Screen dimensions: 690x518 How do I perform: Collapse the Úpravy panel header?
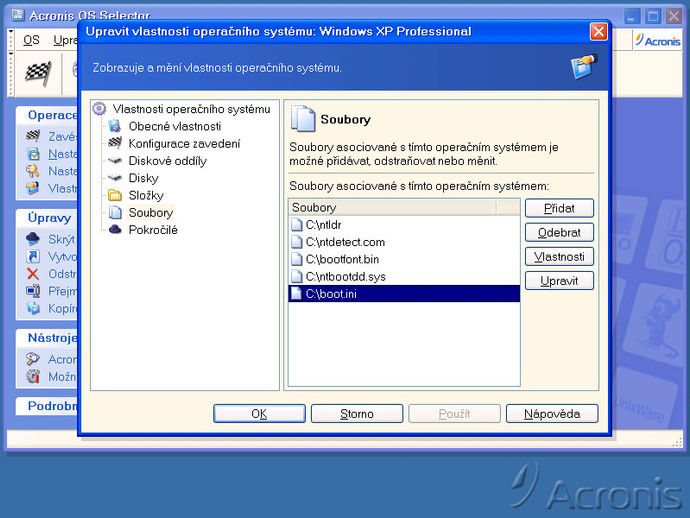[x=47, y=217]
